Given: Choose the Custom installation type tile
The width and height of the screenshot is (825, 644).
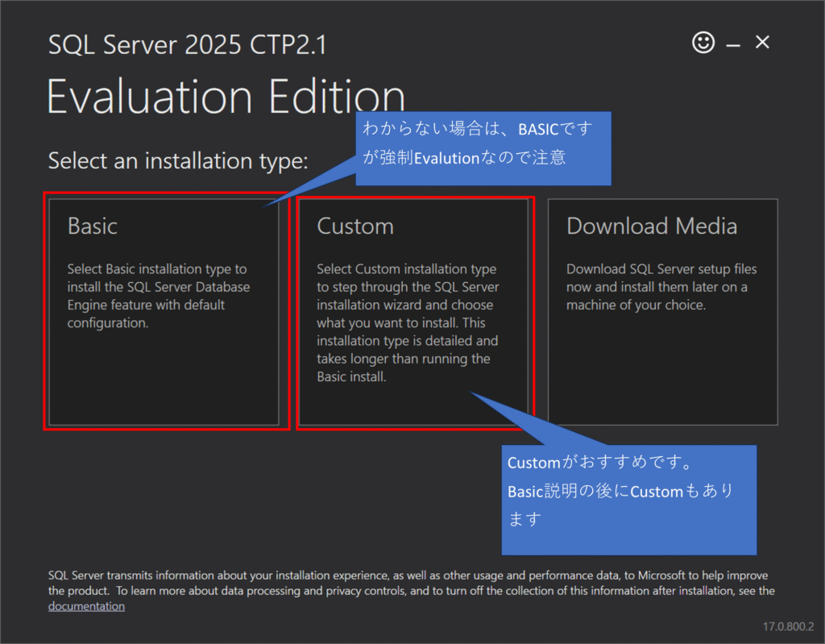Looking at the screenshot, I should (413, 312).
